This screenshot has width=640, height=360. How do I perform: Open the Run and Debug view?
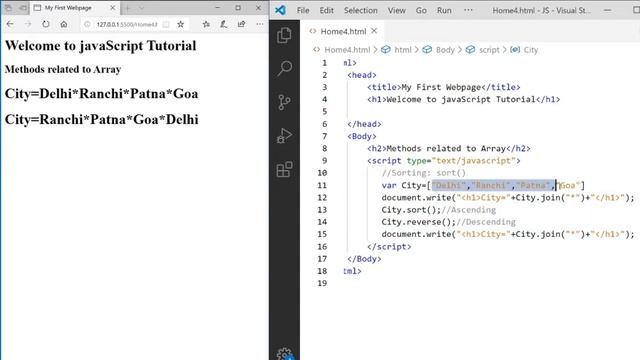[284, 136]
